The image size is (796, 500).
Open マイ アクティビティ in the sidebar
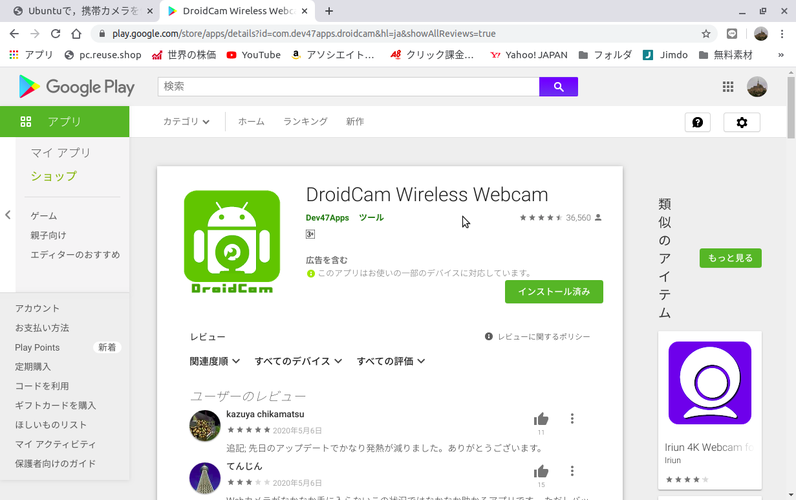pyautogui.click(x=55, y=444)
